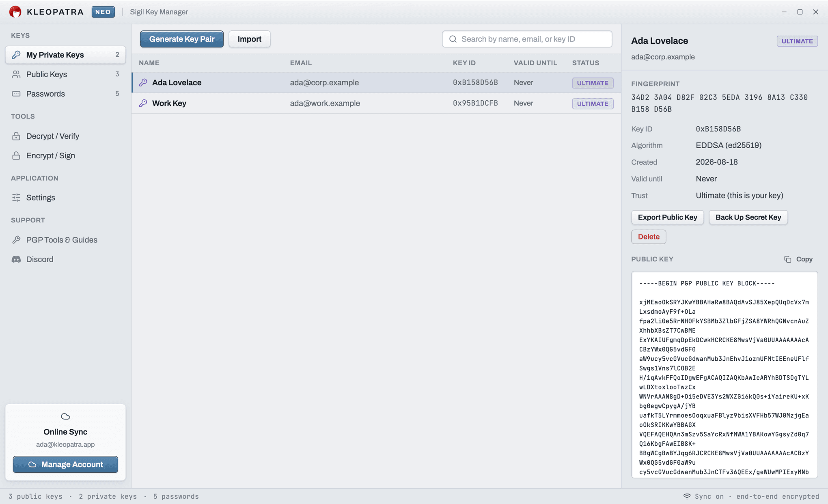Open the Discord support link
The image size is (828, 504).
click(x=65, y=259)
